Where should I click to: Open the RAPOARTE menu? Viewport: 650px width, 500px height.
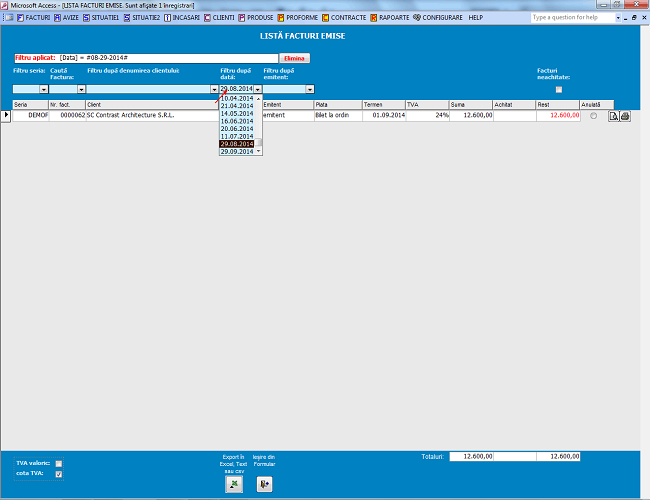pyautogui.click(x=390, y=18)
